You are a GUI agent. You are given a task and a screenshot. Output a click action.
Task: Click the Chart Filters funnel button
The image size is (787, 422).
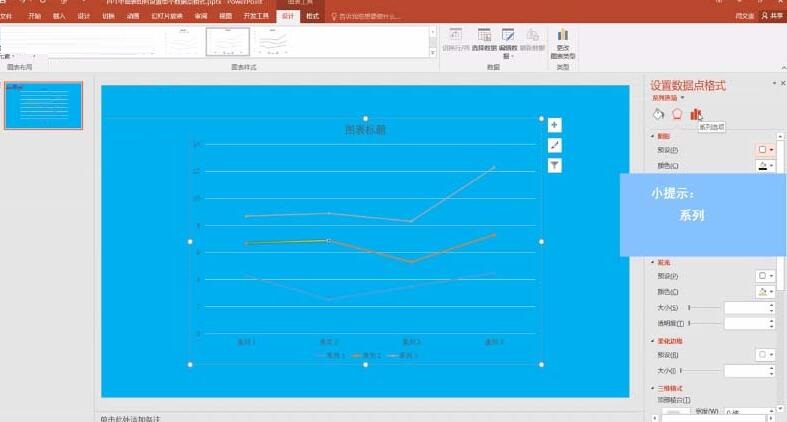(x=554, y=166)
